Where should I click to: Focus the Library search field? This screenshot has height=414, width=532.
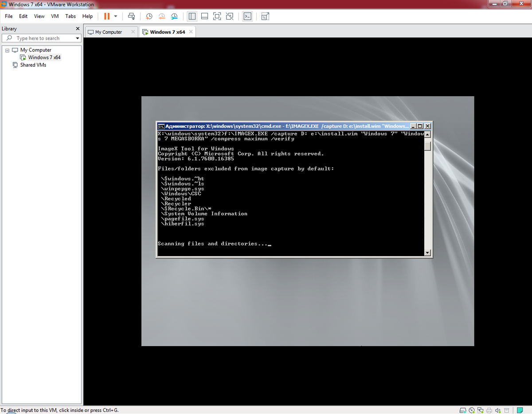(x=42, y=38)
